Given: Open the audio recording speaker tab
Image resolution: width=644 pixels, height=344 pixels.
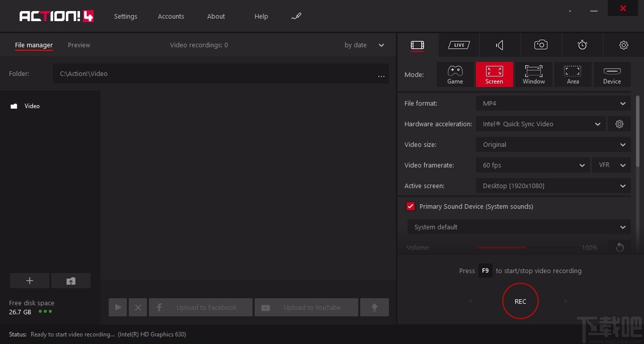Looking at the screenshot, I should pyautogui.click(x=500, y=45).
